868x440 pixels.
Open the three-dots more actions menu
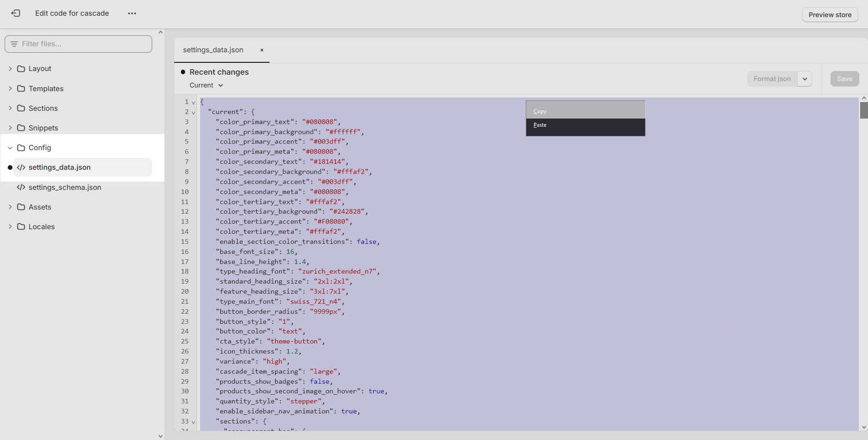(x=132, y=13)
